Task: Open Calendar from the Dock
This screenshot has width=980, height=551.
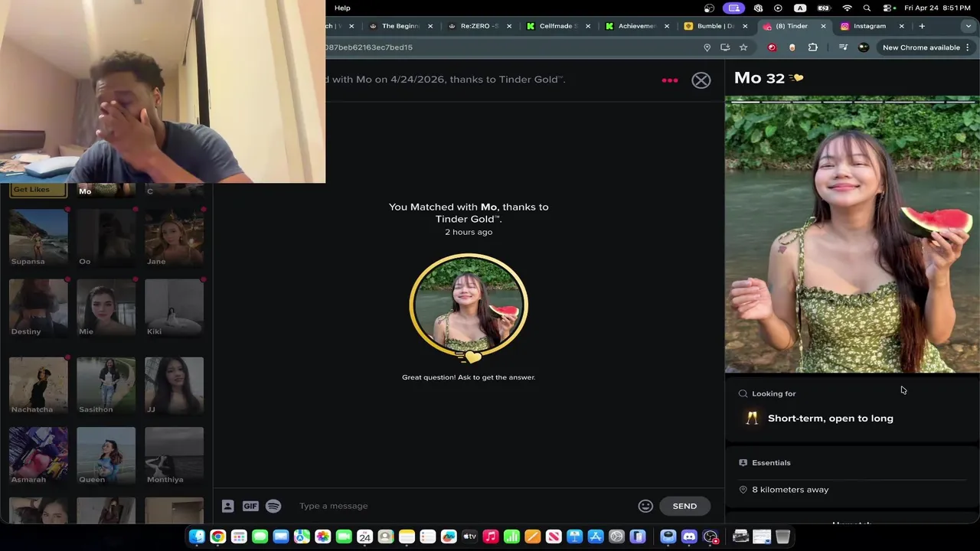Action: (364, 537)
